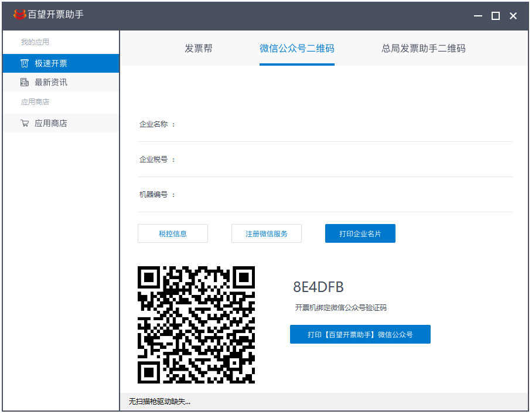Click the 应用商店 shopping cart icon
This screenshot has width=532, height=414.
click(x=25, y=123)
